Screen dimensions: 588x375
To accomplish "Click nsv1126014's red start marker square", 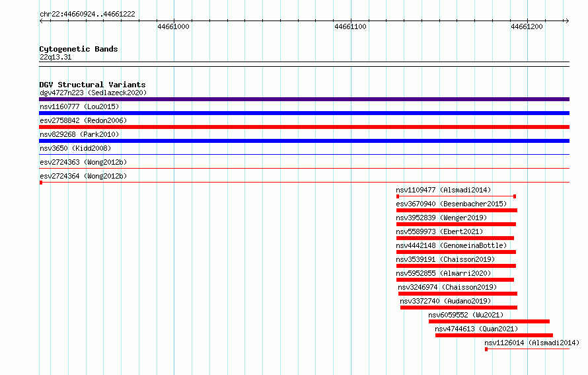I will (x=486, y=349).
